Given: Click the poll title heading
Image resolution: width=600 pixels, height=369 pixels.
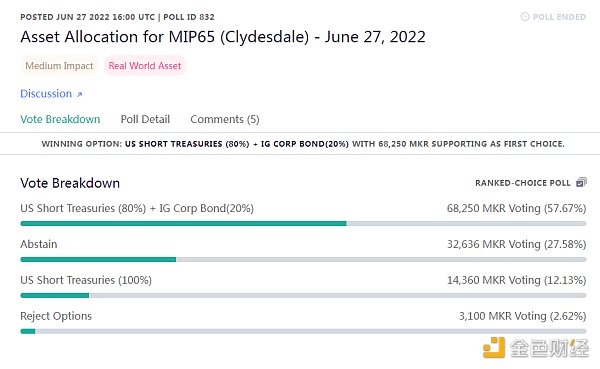Looking at the screenshot, I should tap(223, 37).
